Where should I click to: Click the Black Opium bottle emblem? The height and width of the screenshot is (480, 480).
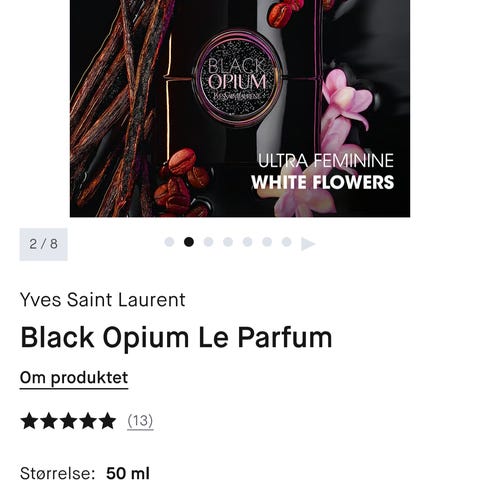237,79
